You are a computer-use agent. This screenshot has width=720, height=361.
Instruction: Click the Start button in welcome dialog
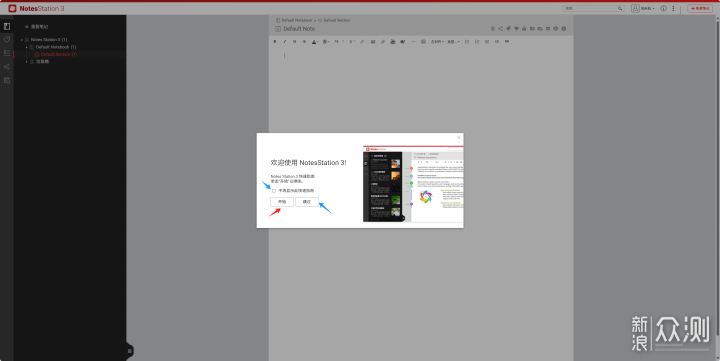282,202
